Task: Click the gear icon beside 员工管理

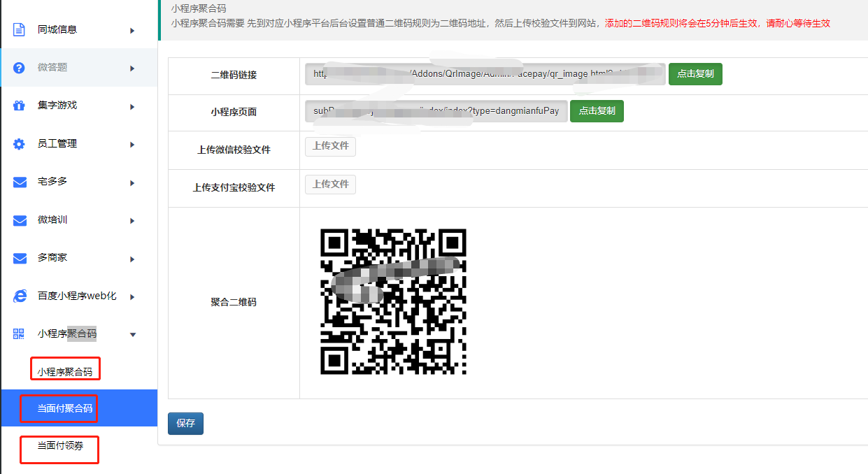Action: (x=20, y=144)
